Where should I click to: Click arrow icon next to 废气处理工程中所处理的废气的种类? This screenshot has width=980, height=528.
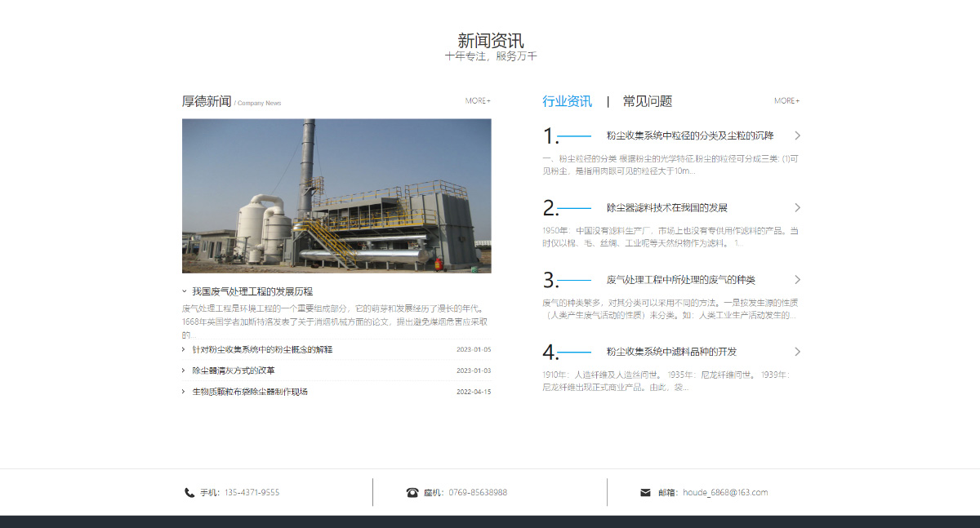click(x=797, y=279)
